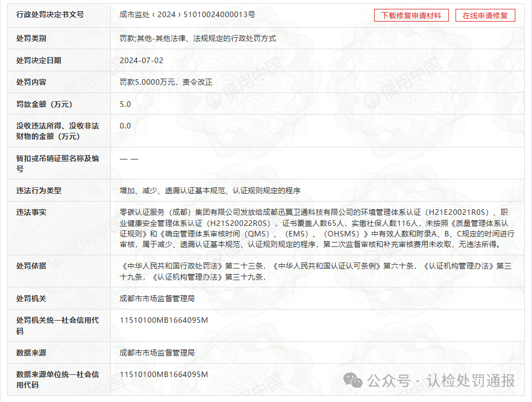
Task: Select the text 增加、减少、遗漏认证基本规范、认证规则规定的程序
Action: (x=210, y=190)
